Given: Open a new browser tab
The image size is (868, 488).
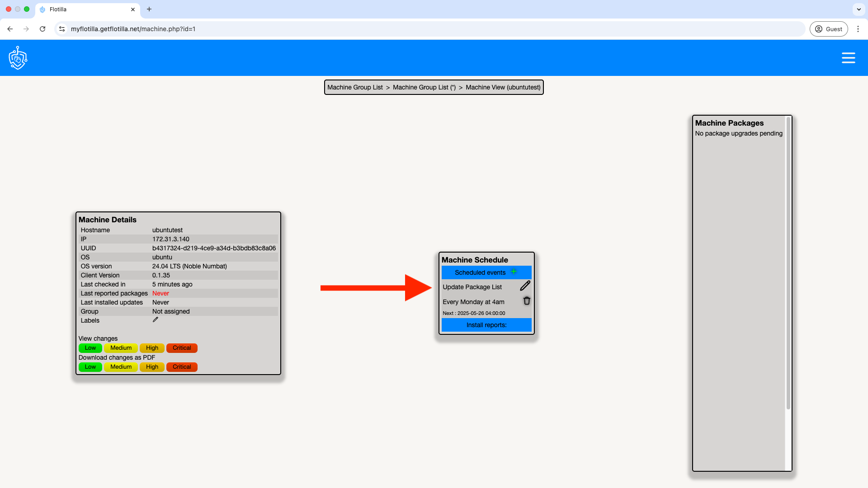Looking at the screenshot, I should click(x=149, y=9).
